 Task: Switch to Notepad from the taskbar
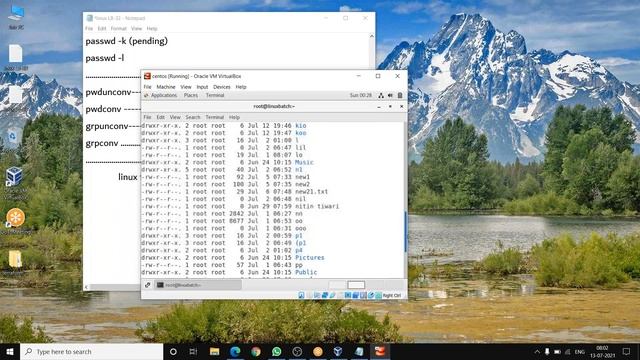[x=359, y=351]
